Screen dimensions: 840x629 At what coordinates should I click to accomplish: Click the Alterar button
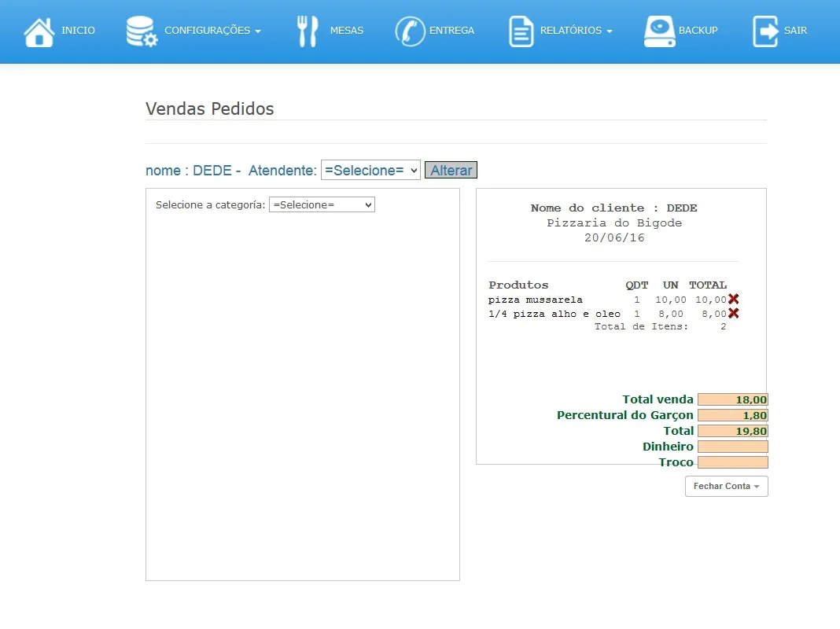point(451,171)
